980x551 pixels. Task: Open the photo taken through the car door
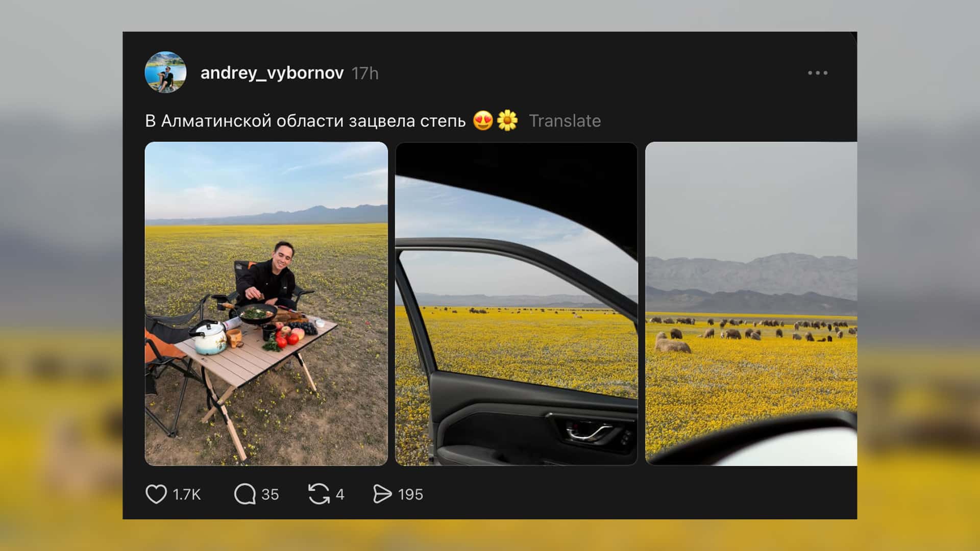(517, 304)
